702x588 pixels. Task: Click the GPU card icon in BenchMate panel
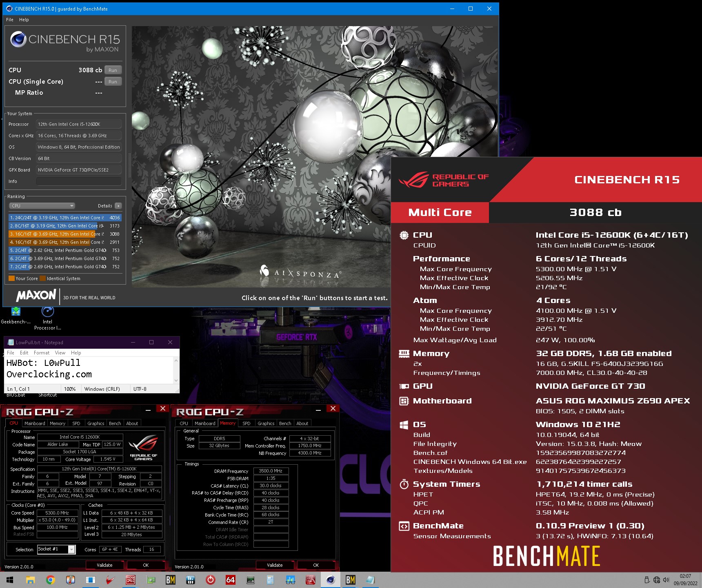click(404, 386)
